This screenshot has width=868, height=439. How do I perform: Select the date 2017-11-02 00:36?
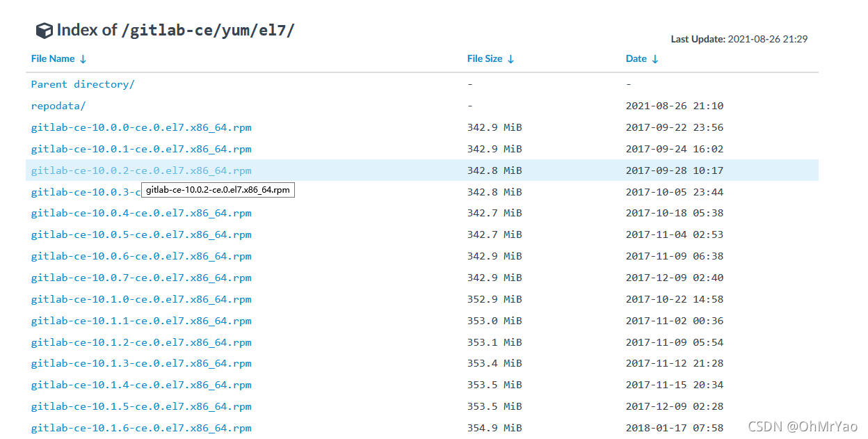(x=675, y=321)
